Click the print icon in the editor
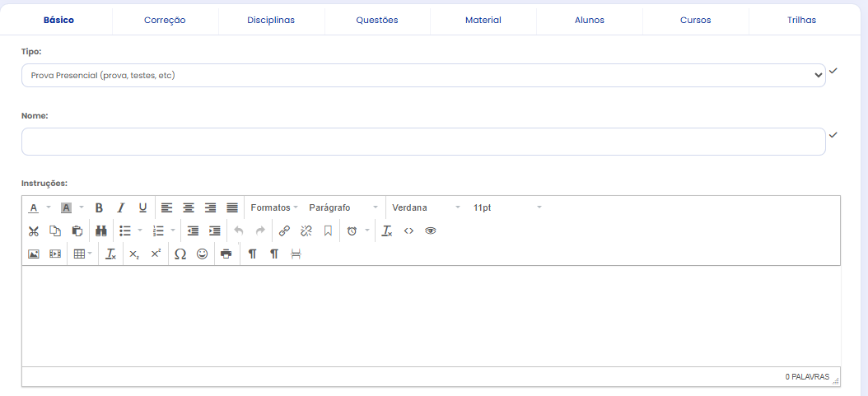Viewport: 868px width, 396px height. 226,254
